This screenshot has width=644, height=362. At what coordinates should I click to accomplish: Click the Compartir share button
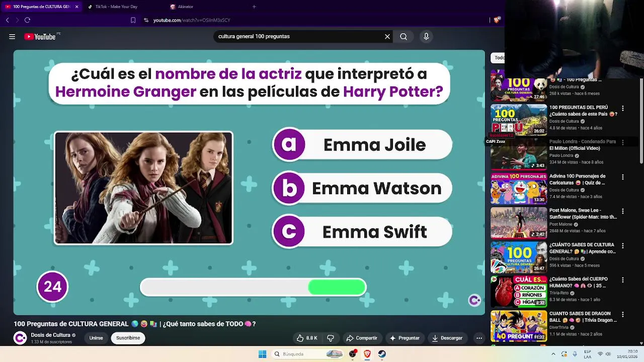[x=362, y=338]
